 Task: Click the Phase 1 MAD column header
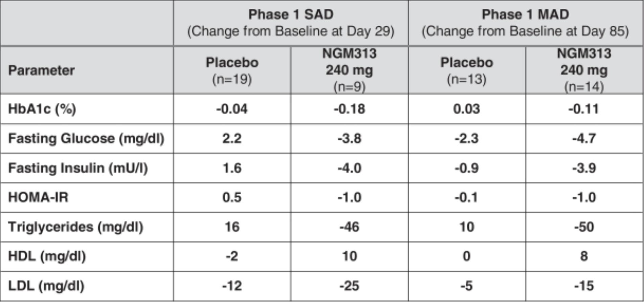click(x=525, y=23)
